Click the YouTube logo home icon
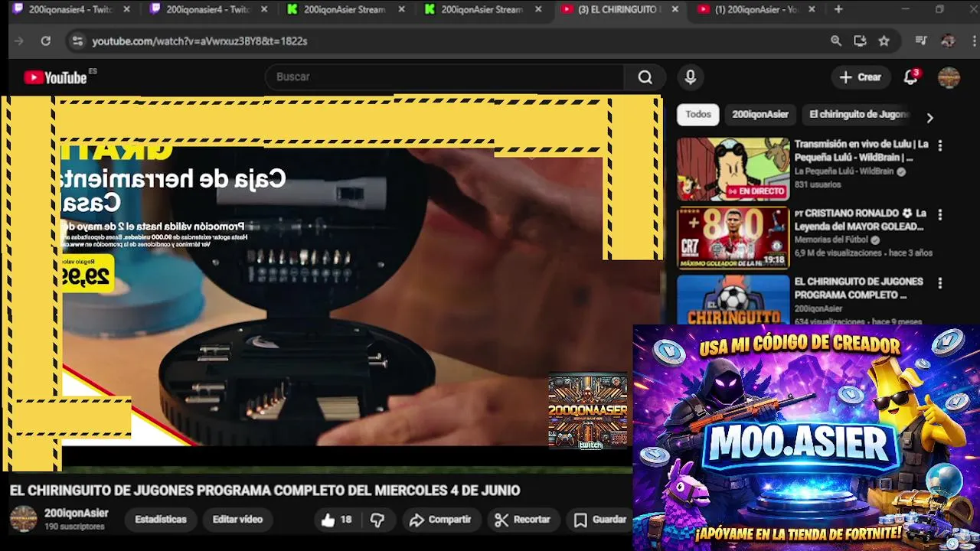 point(54,77)
